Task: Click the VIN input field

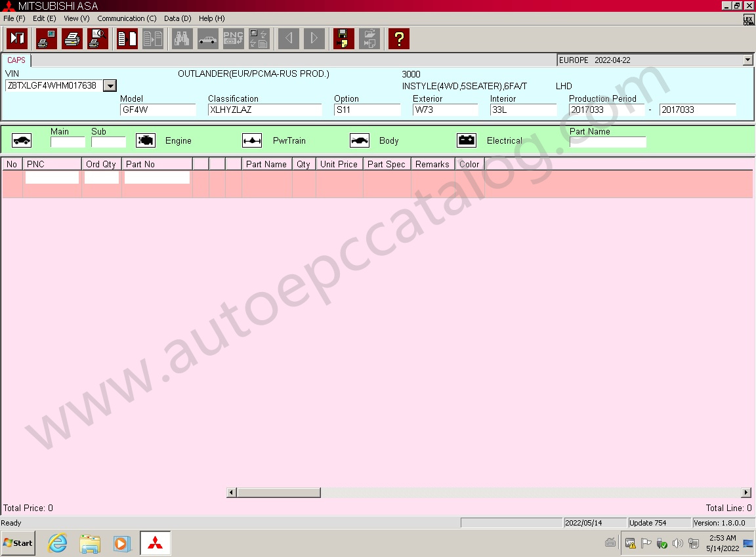Action: (54, 86)
